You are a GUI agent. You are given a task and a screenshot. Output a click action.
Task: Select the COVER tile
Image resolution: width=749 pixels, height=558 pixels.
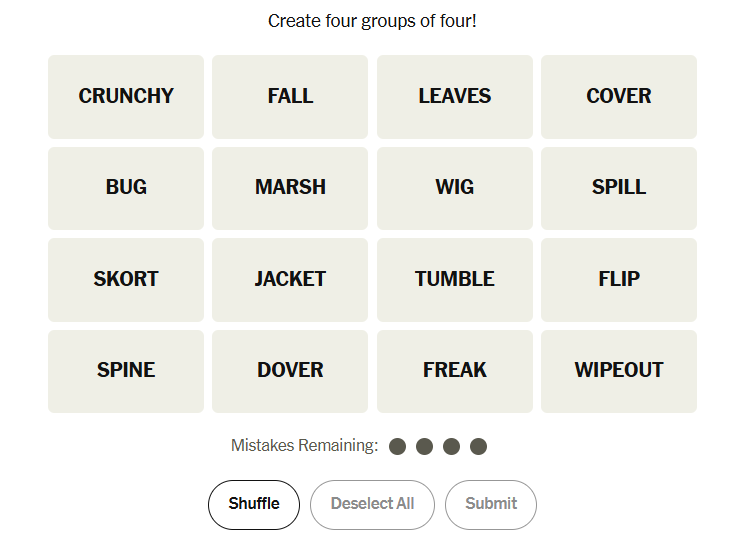pyautogui.click(x=619, y=96)
